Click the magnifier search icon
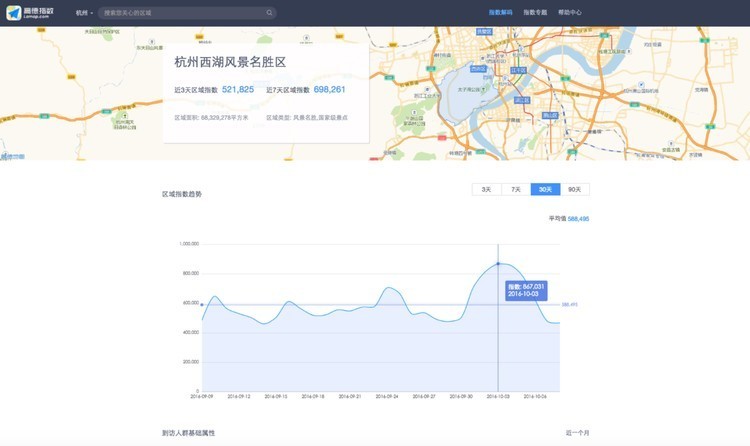 (269, 13)
